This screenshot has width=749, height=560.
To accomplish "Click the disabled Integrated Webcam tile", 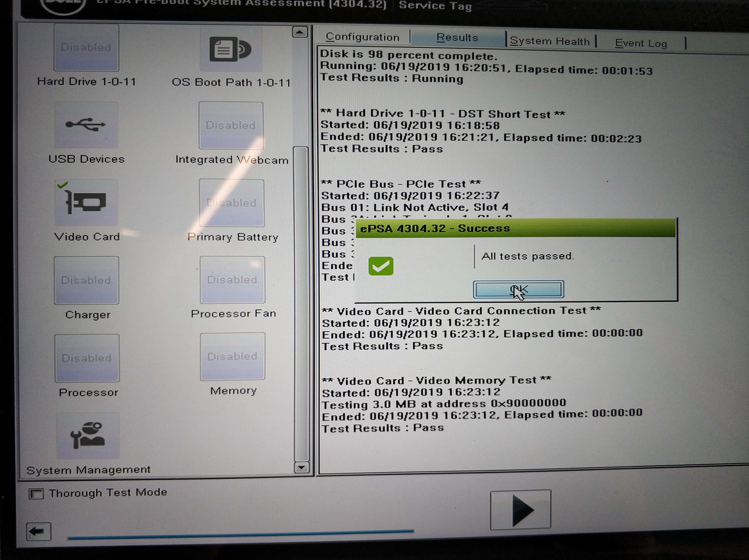I will 231,125.
